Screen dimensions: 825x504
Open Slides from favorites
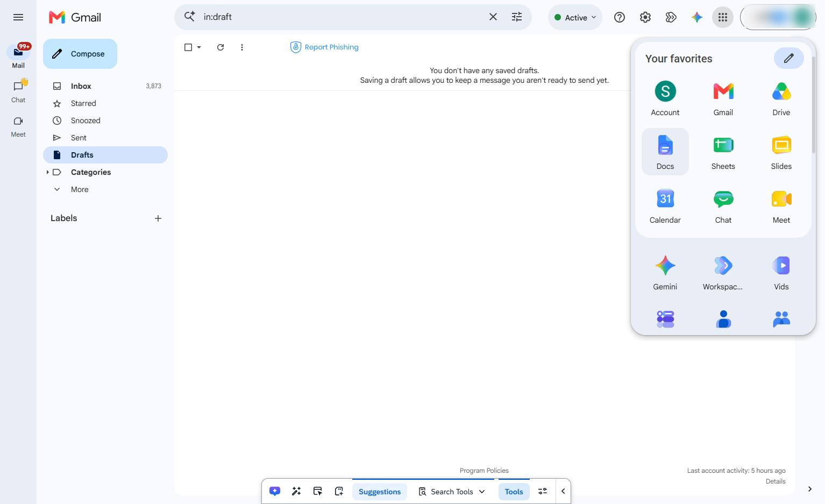tap(781, 151)
